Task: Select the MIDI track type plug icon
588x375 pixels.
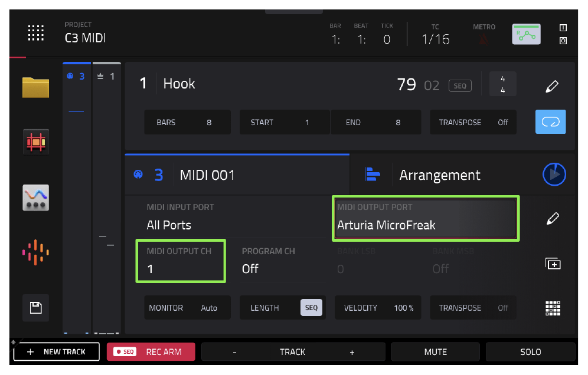Action: tap(138, 175)
